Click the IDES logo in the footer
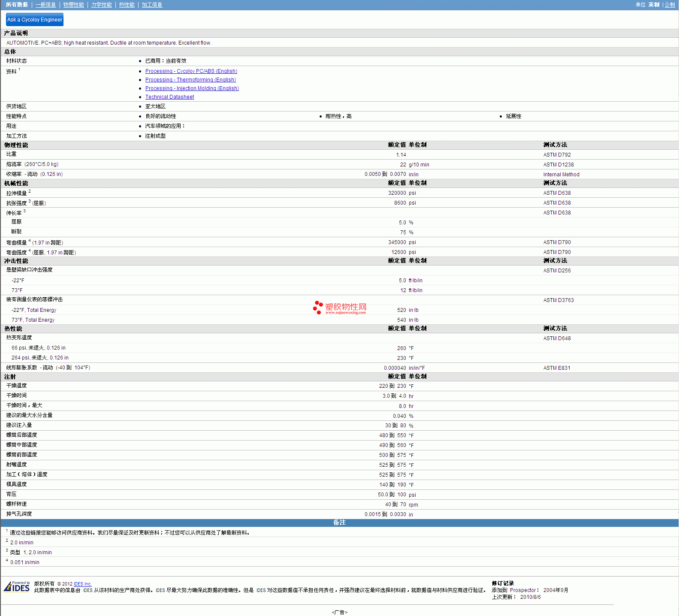Screen dimensions: 679x616 [x=17, y=587]
